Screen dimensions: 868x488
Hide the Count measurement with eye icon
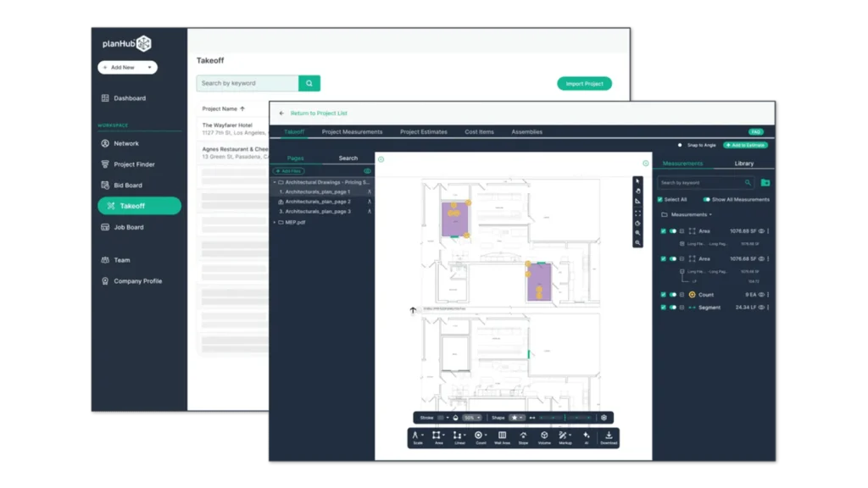[761, 295]
